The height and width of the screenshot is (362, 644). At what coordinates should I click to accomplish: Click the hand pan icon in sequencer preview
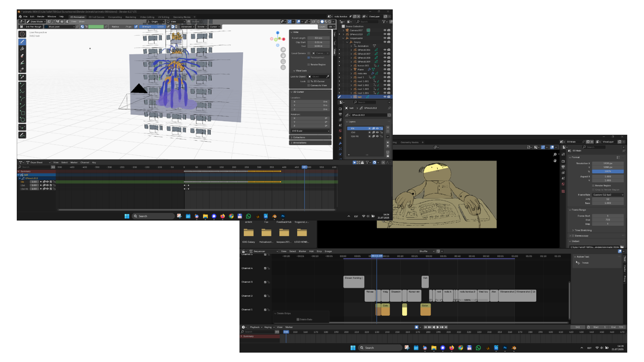555,161
